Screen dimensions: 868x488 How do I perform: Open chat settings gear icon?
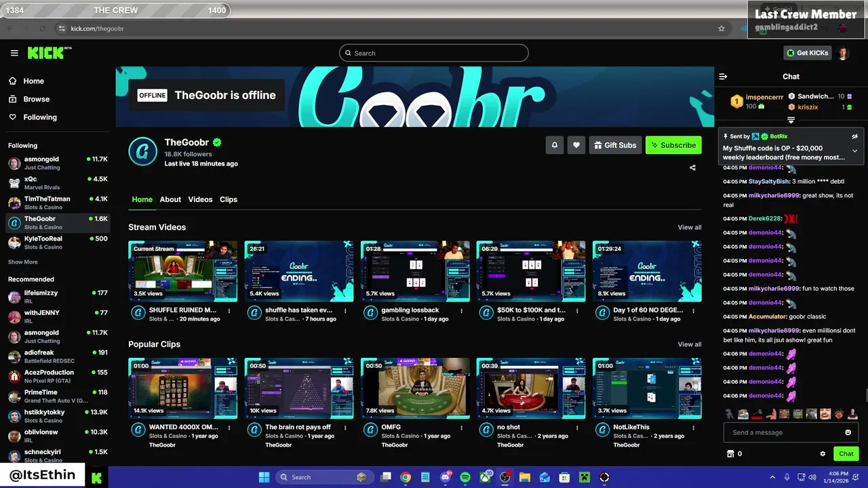[823, 454]
